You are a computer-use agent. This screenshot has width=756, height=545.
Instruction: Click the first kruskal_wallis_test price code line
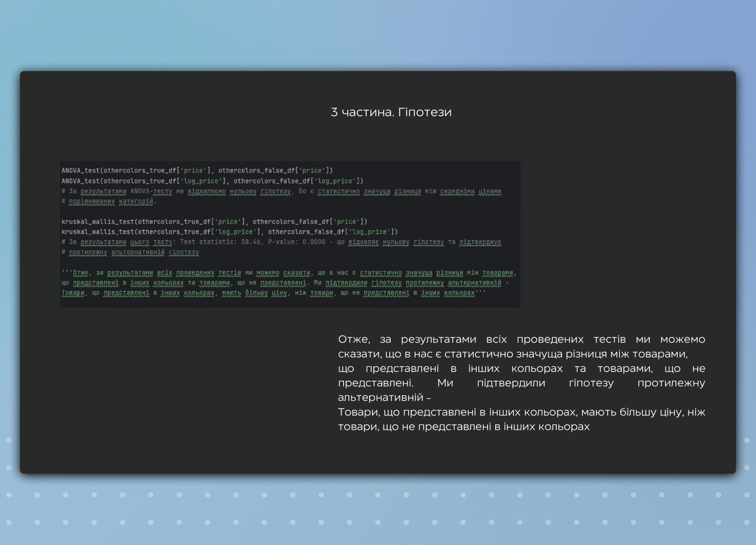pyautogui.click(x=214, y=222)
